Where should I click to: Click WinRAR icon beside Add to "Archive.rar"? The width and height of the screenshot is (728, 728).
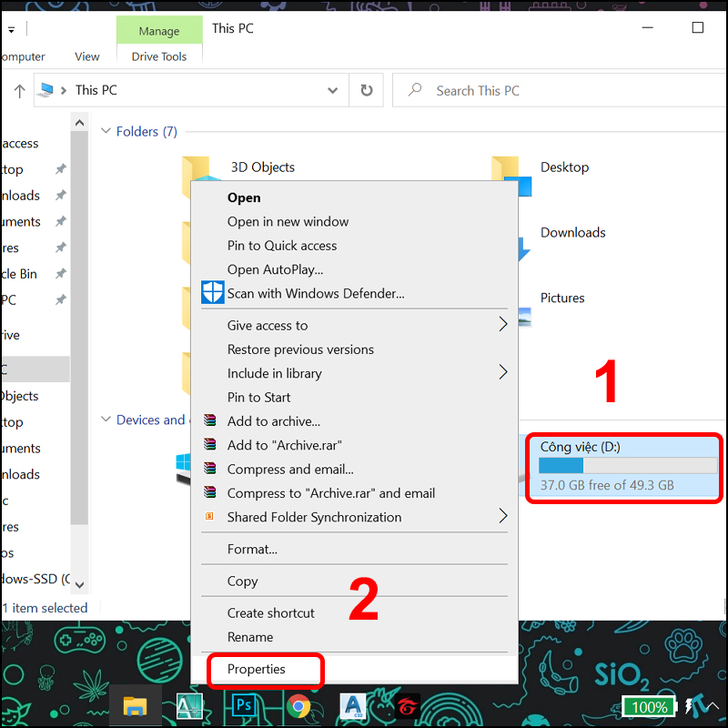point(210,444)
